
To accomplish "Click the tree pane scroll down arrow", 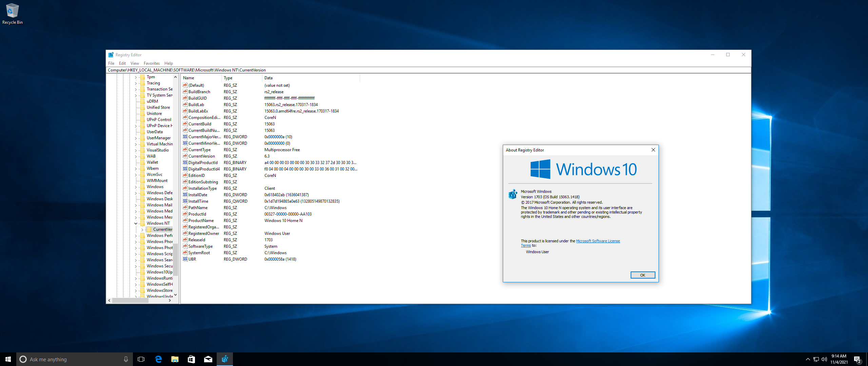I will (175, 295).
